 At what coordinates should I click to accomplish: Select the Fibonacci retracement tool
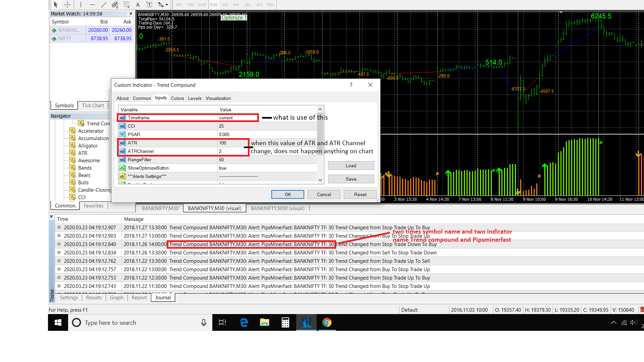coord(126,5)
